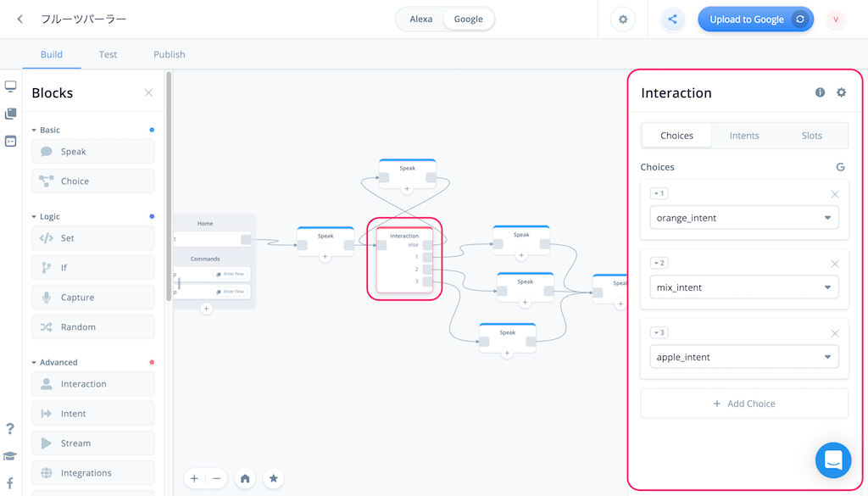This screenshot has height=496, width=868.
Task: Click project title フルーツパーラー
Action: coord(84,19)
